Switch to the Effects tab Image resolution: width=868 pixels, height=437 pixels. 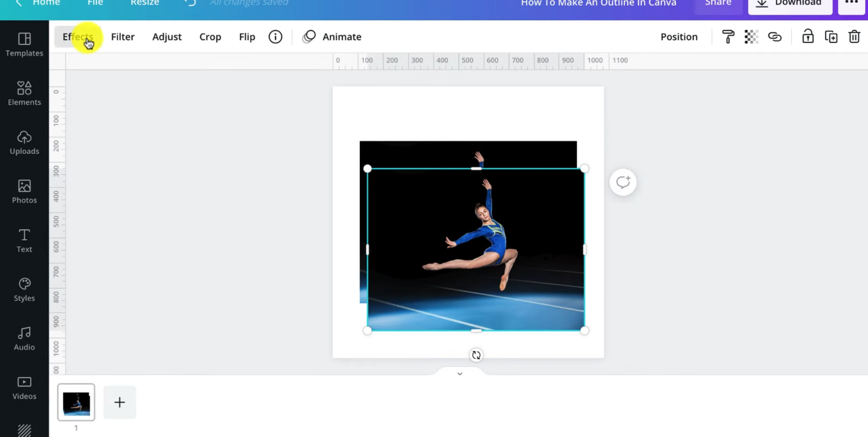[x=77, y=36]
